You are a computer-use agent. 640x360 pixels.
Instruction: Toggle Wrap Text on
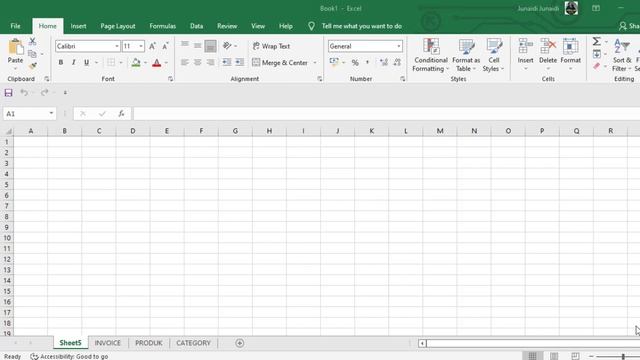click(x=271, y=46)
